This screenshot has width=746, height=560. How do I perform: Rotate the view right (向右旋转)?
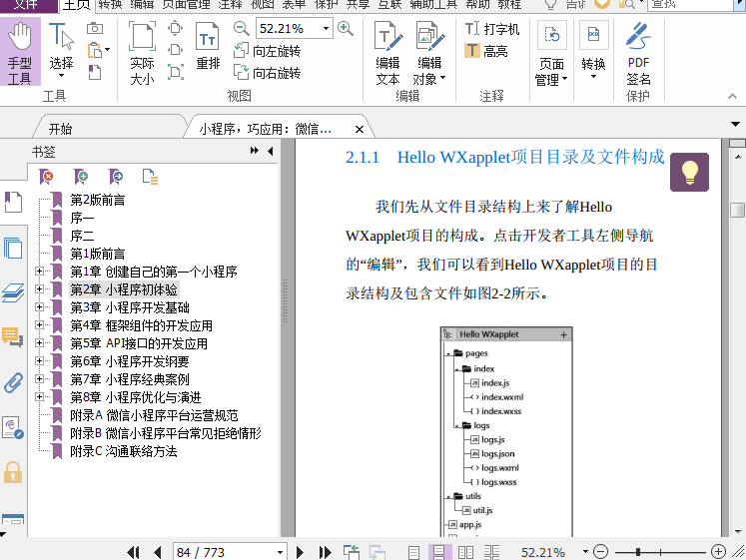point(268,72)
